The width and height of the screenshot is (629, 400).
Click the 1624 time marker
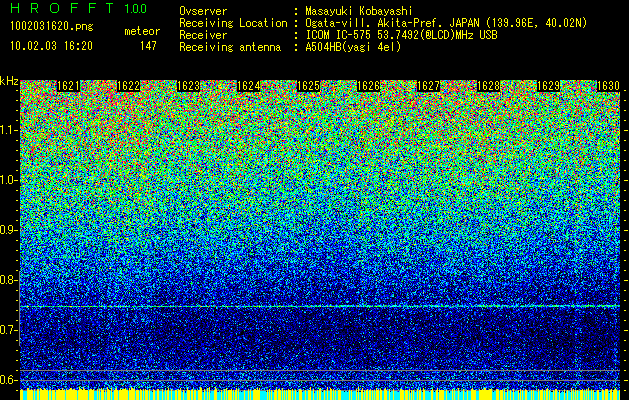pos(249,86)
